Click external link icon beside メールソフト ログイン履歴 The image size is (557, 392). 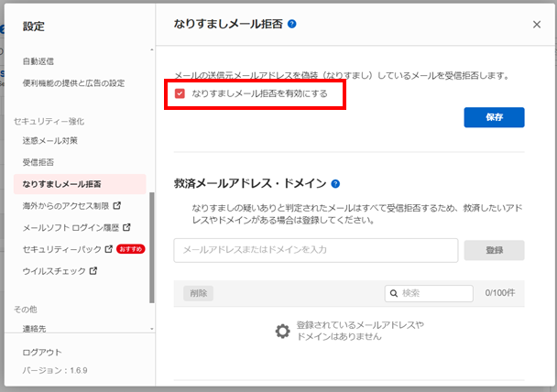pos(126,226)
